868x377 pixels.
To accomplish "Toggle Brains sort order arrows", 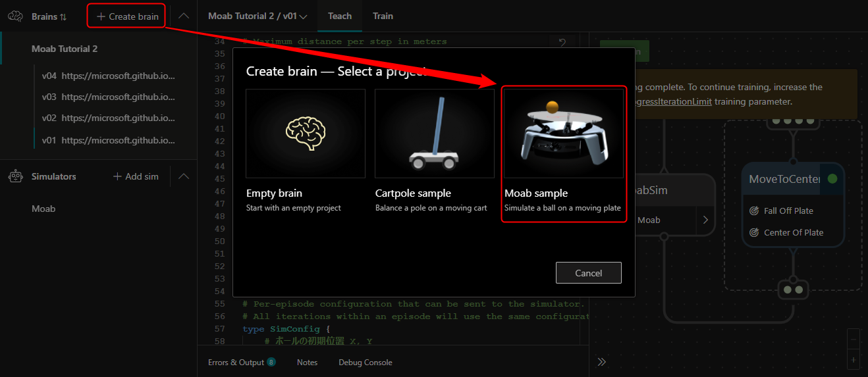I will pos(63,16).
